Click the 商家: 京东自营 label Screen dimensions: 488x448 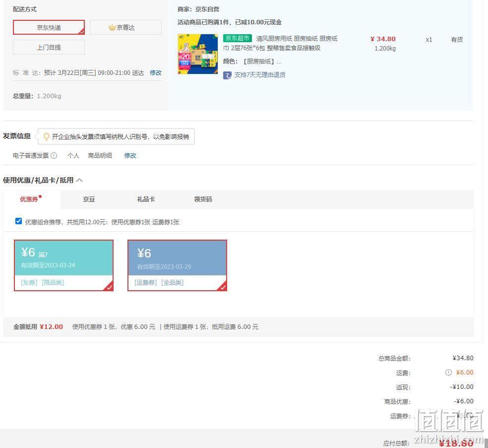[198, 9]
